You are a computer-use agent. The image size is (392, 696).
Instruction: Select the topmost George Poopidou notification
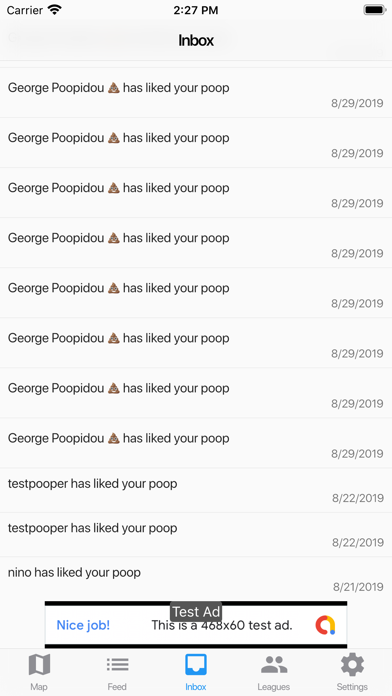(x=196, y=93)
